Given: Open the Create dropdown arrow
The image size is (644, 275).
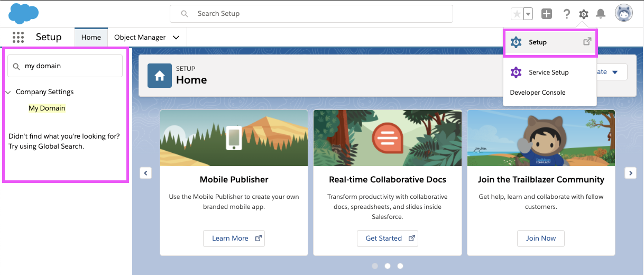Looking at the screenshot, I should tap(614, 72).
